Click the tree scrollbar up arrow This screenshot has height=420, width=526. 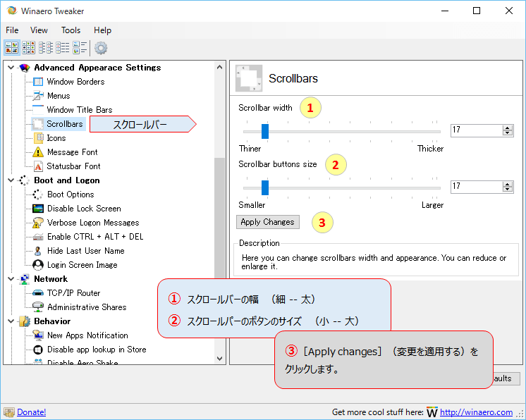coord(220,67)
